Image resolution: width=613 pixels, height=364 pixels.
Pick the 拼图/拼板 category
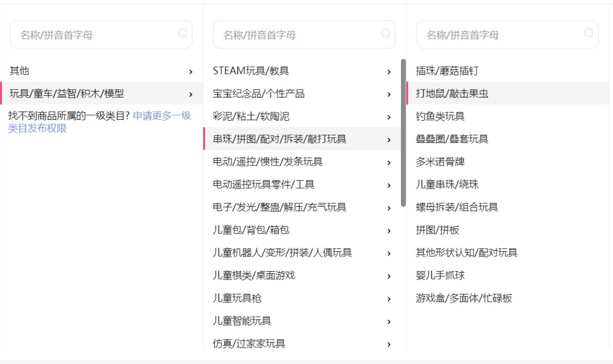coord(438,230)
